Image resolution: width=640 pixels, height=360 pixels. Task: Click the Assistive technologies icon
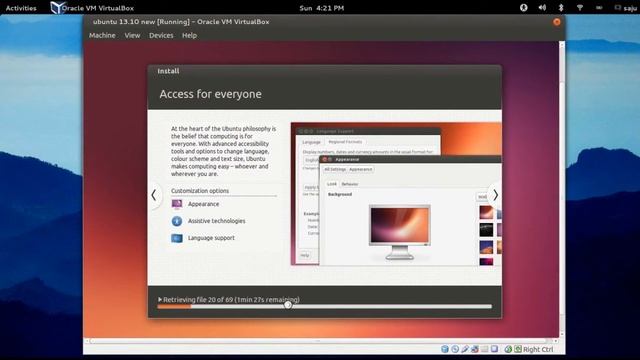point(177,221)
